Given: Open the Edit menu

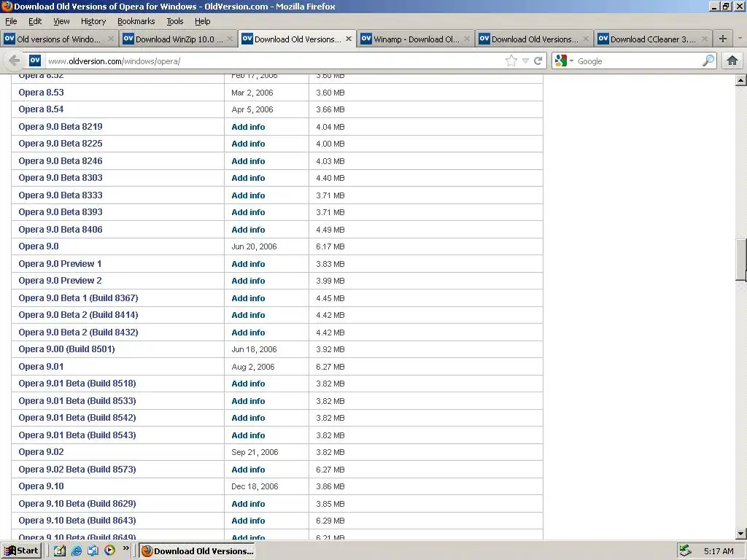Looking at the screenshot, I should tap(35, 21).
